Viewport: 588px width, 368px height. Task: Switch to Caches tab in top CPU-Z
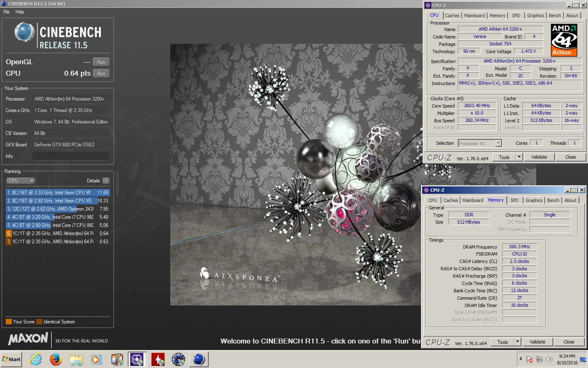pos(452,16)
